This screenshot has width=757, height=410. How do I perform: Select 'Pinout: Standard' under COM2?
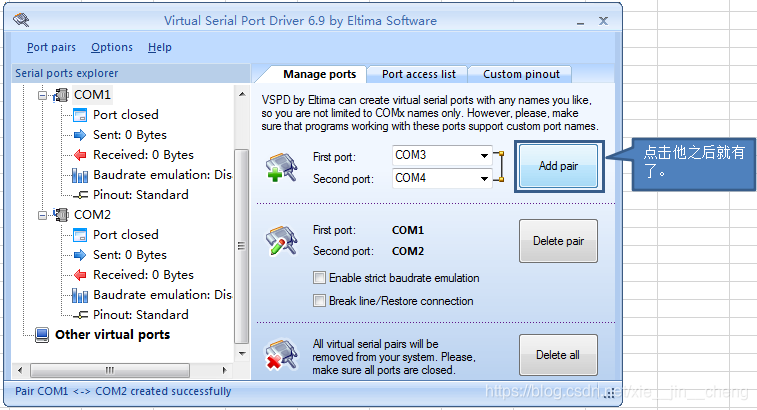(140, 314)
